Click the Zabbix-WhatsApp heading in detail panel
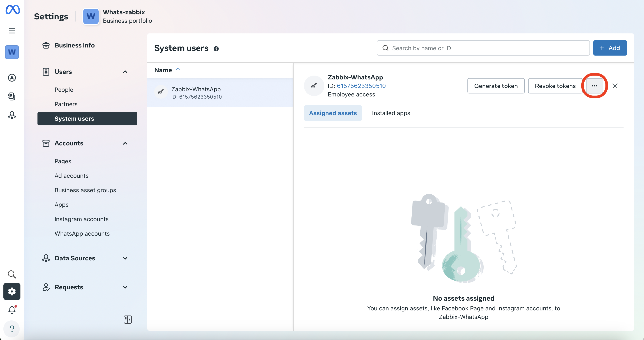Image resolution: width=644 pixels, height=340 pixels. pos(355,77)
